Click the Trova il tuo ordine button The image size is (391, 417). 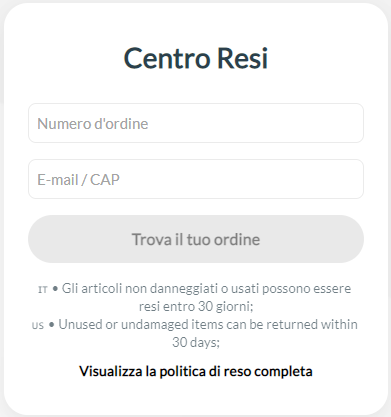click(x=196, y=239)
